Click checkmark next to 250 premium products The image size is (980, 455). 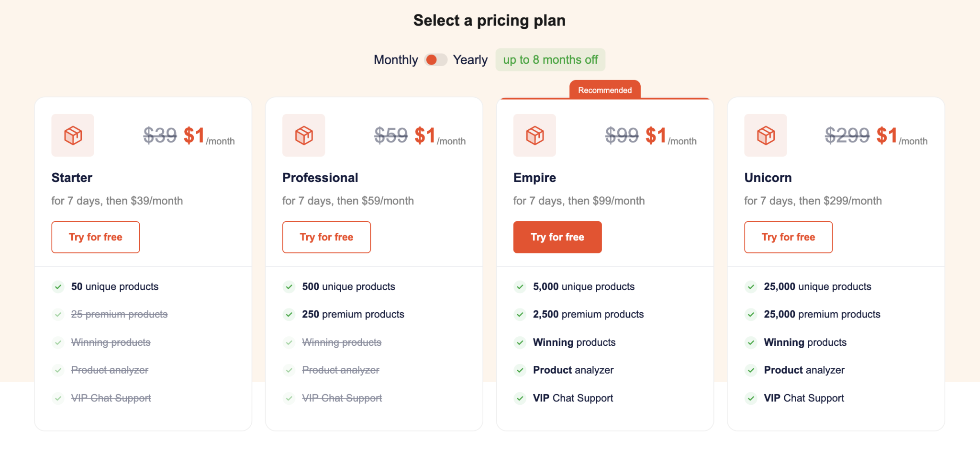tap(289, 315)
